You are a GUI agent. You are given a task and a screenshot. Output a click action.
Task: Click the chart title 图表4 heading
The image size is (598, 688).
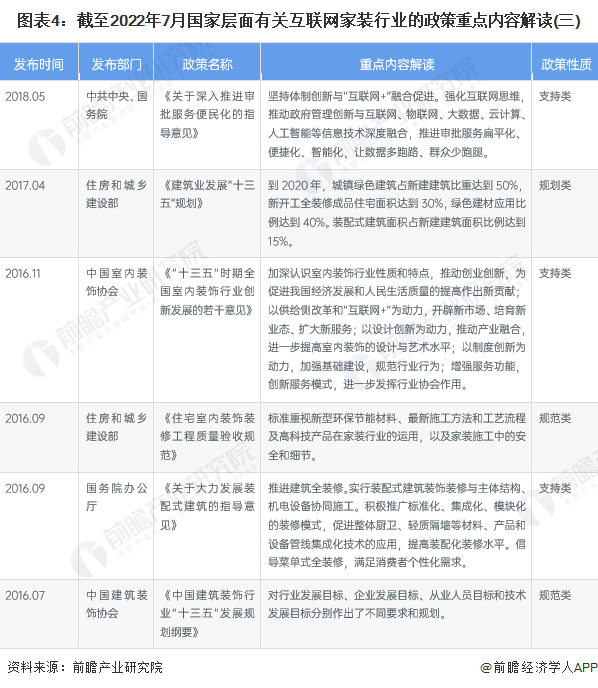click(x=298, y=21)
